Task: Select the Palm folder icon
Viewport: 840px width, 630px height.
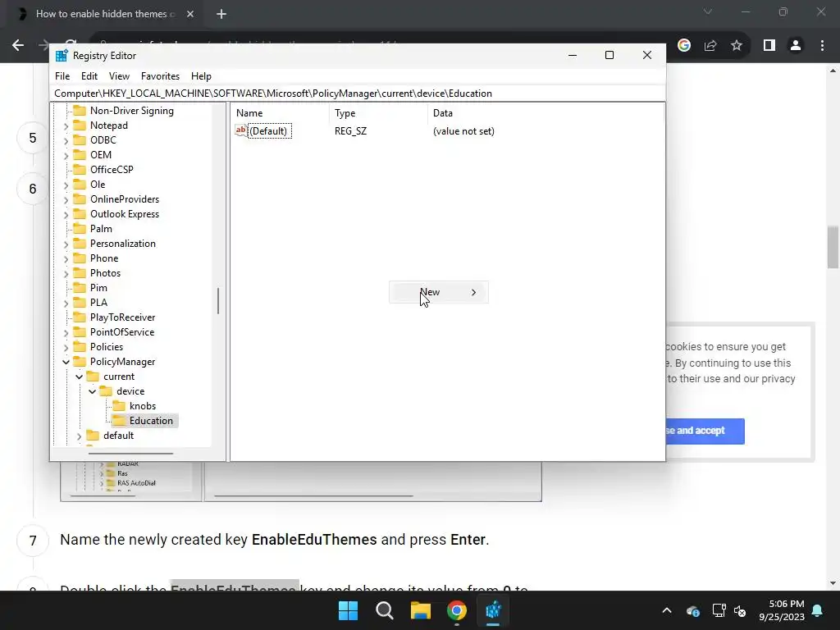Action: tap(80, 229)
